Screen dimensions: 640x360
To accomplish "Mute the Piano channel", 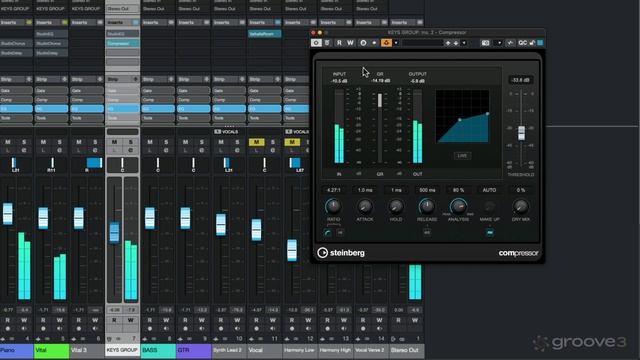I will click(x=8, y=142).
